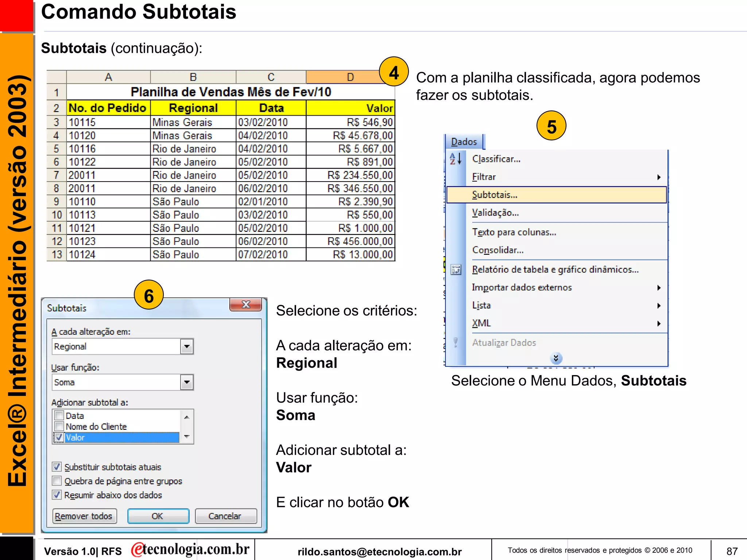Expand the XML submenu arrow
747x560 pixels.
(x=659, y=323)
